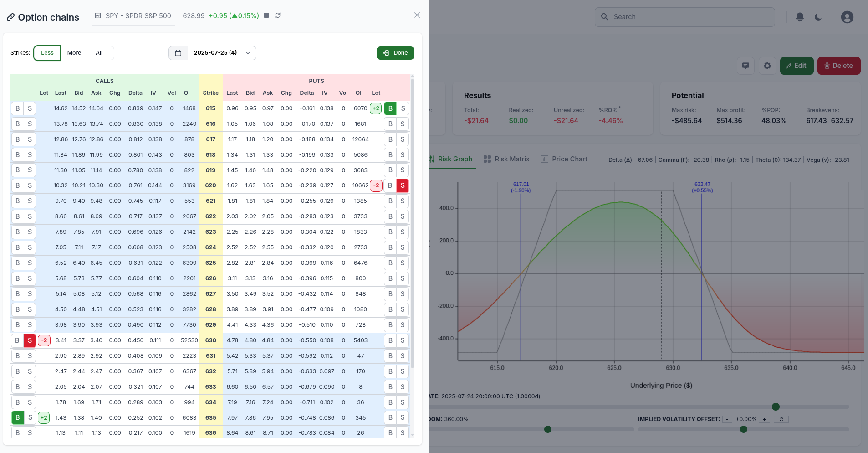
Task: Expand the 2025-07-25 expiration dropdown
Action: tap(222, 53)
